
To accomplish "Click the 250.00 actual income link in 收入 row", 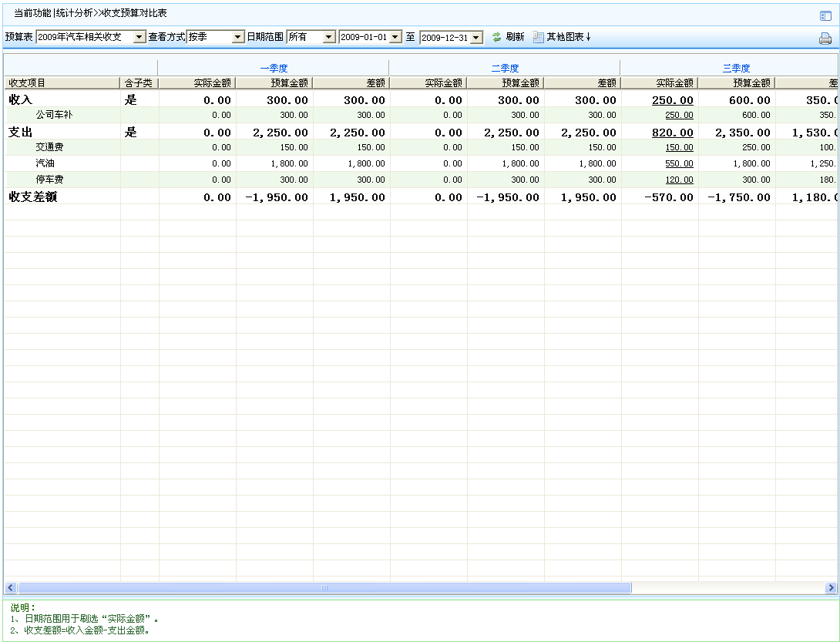I will tap(673, 100).
